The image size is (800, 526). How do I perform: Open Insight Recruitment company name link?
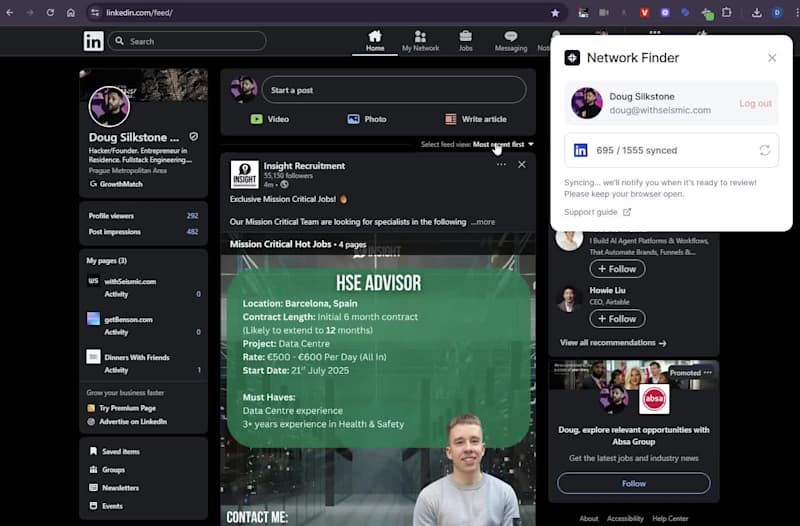coord(304,166)
